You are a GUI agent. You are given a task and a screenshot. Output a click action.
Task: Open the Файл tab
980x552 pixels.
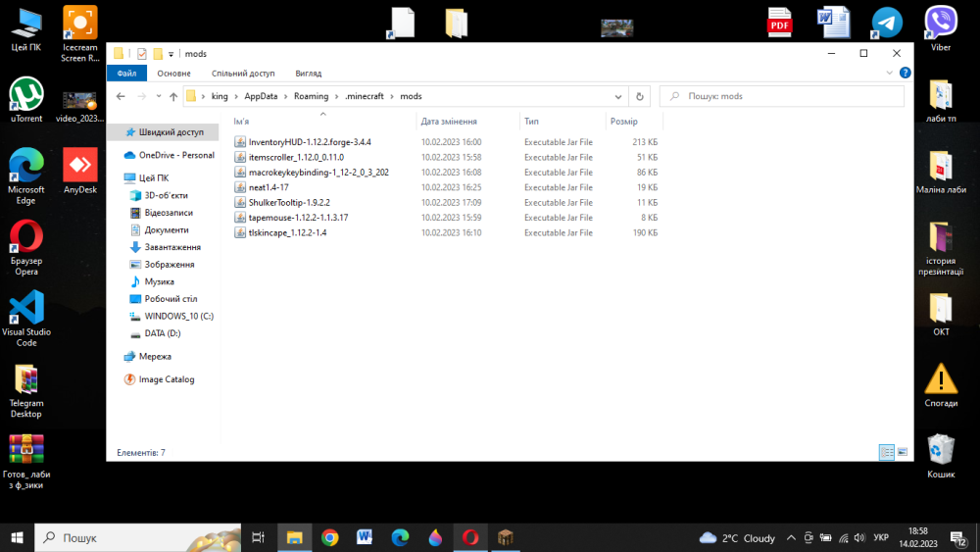(x=126, y=74)
